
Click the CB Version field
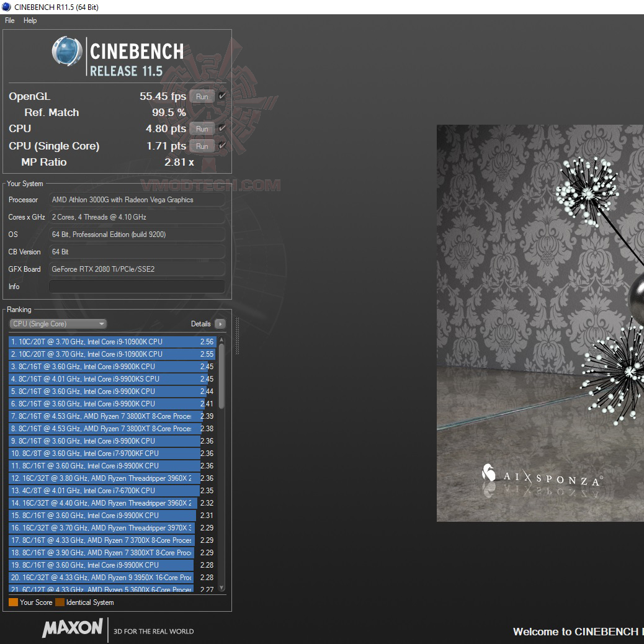pos(136,252)
